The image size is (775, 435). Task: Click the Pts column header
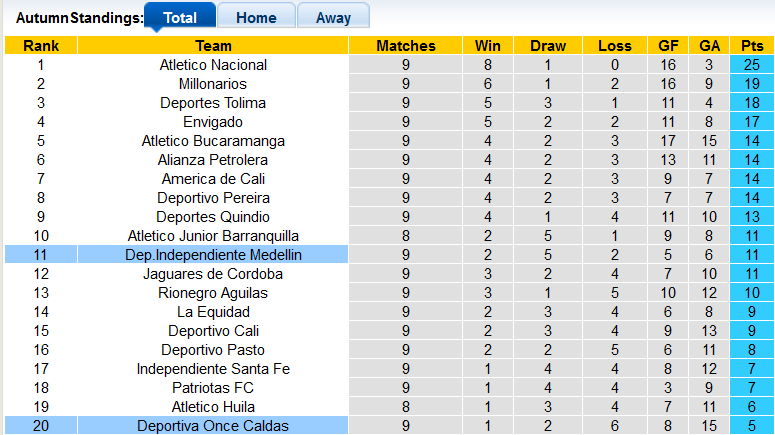tap(751, 46)
